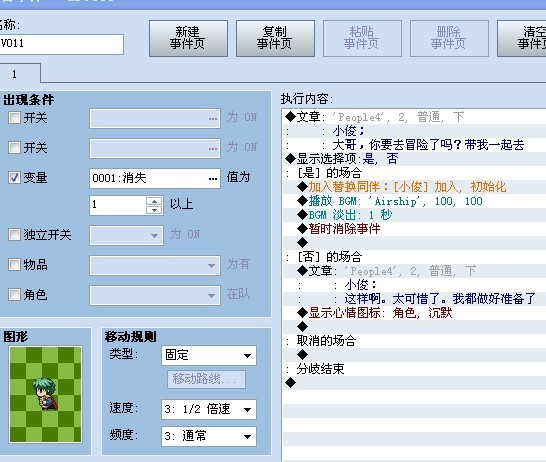Image resolution: width=546 pixels, height=462 pixels.
Task: Increase variable value with up arrow
Action: [154, 201]
